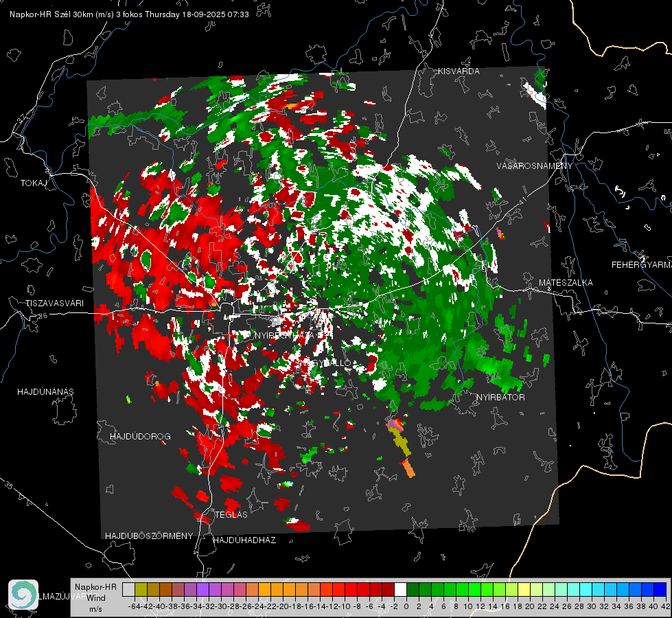Click the KISVÁRDA city label

[x=458, y=71]
